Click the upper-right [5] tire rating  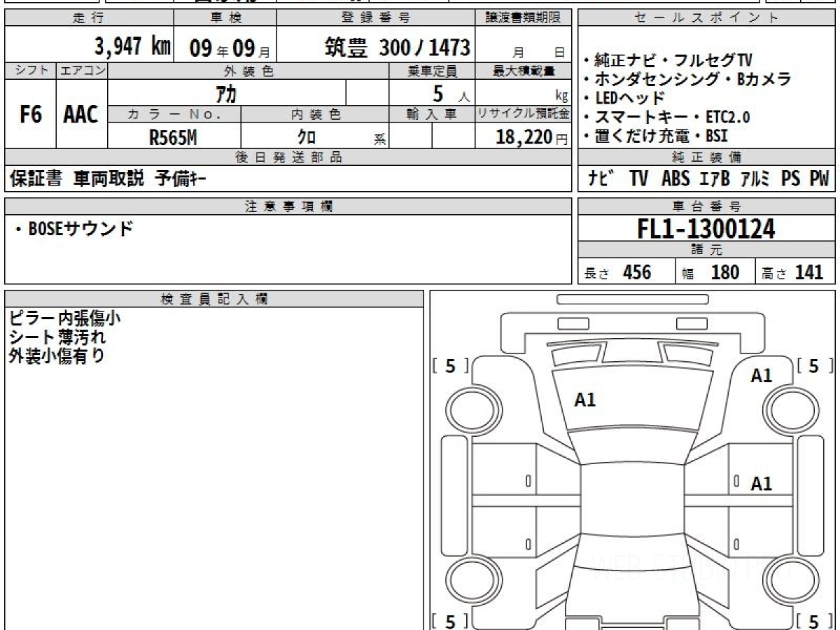(813, 366)
